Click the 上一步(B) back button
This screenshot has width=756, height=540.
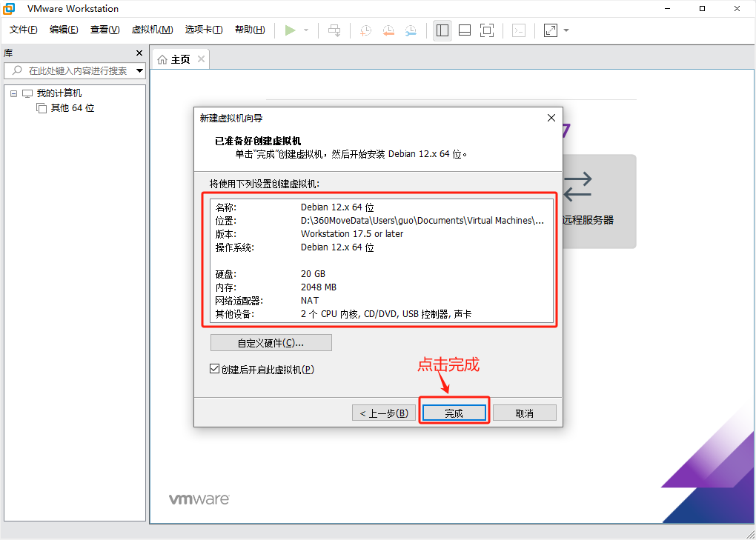click(384, 413)
